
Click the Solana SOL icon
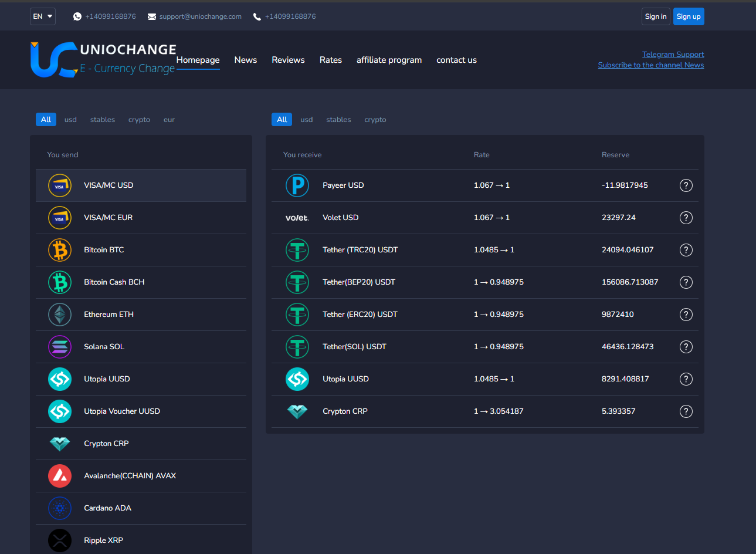coord(60,347)
